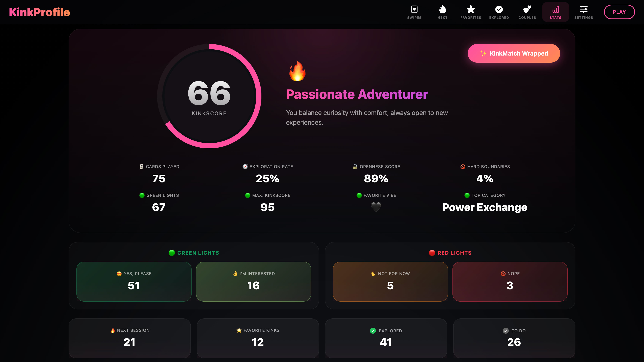Screen dimensions: 644x362
Task: Open KinkMatch Wrapped
Action: pyautogui.click(x=514, y=53)
